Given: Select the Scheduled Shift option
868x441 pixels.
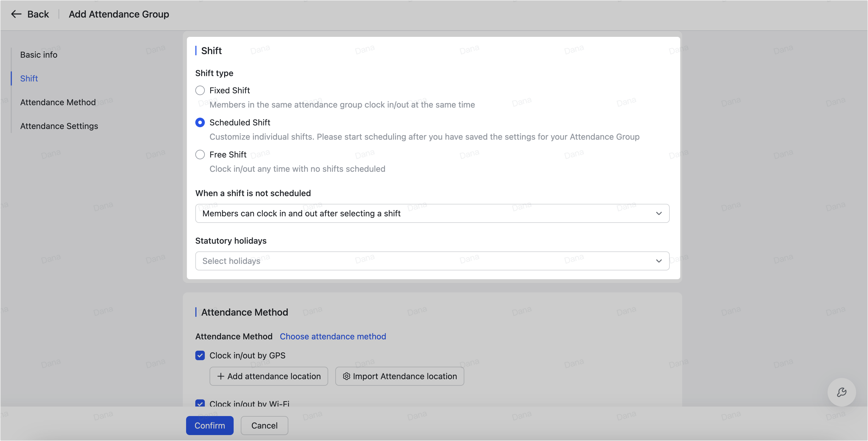Looking at the screenshot, I should (200, 123).
